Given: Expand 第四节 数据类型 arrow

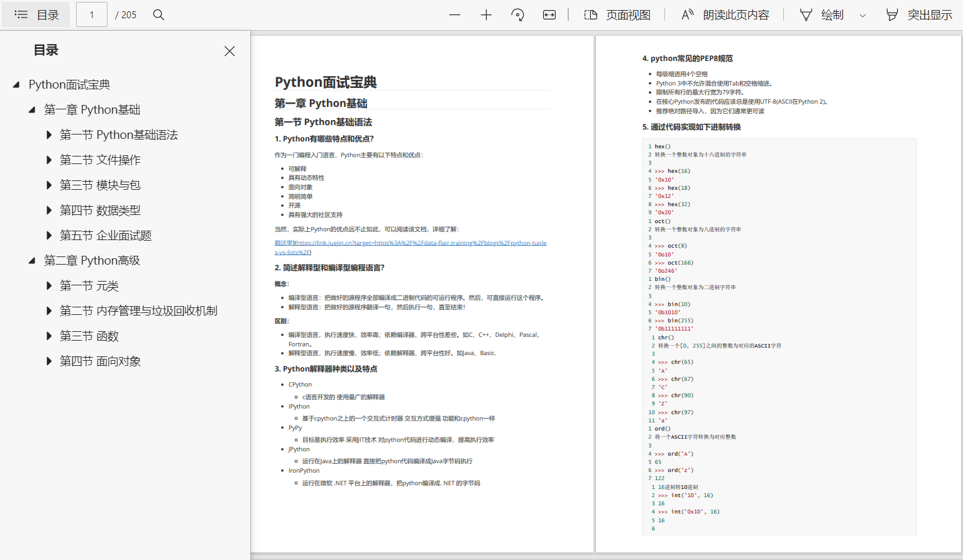Looking at the screenshot, I should coord(48,210).
